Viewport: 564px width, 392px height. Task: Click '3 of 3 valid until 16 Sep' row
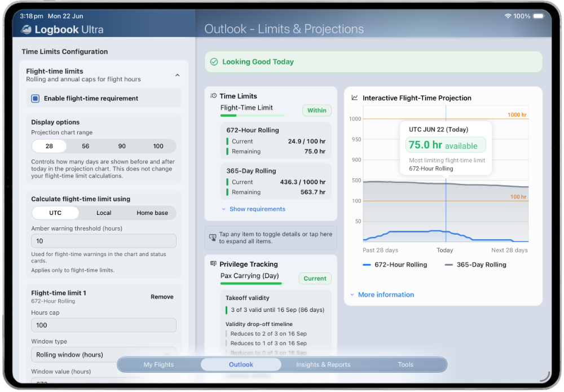(x=276, y=310)
